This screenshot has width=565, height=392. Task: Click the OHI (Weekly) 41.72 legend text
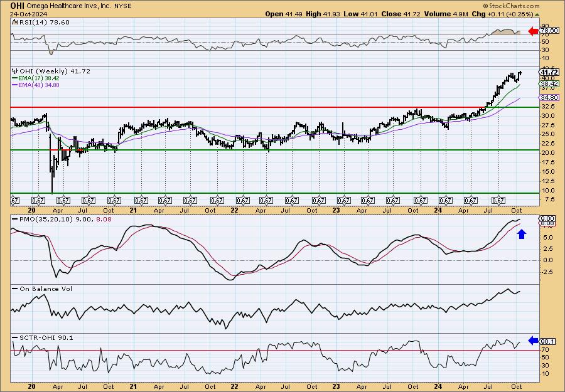click(x=55, y=72)
